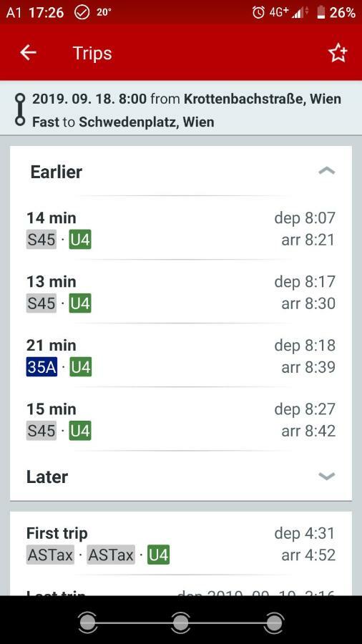Tap the S45 badge in 14 min trip
The image size is (362, 644).
point(41,240)
